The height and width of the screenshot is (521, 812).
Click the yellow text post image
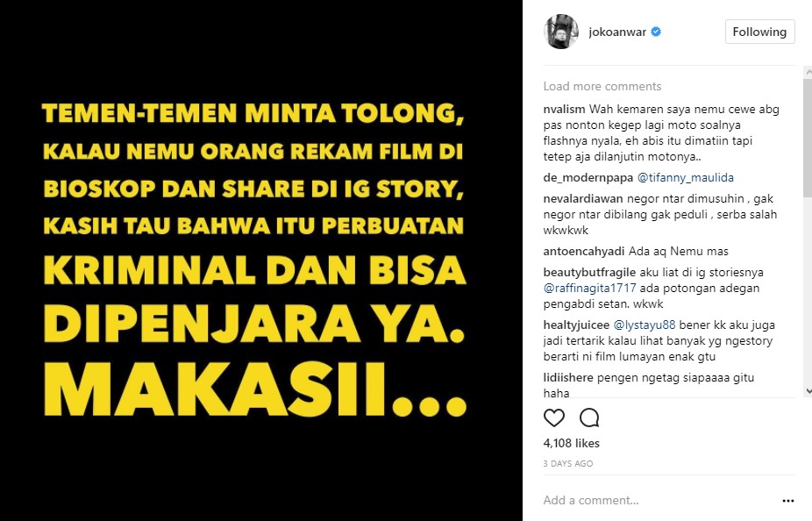pos(261,260)
